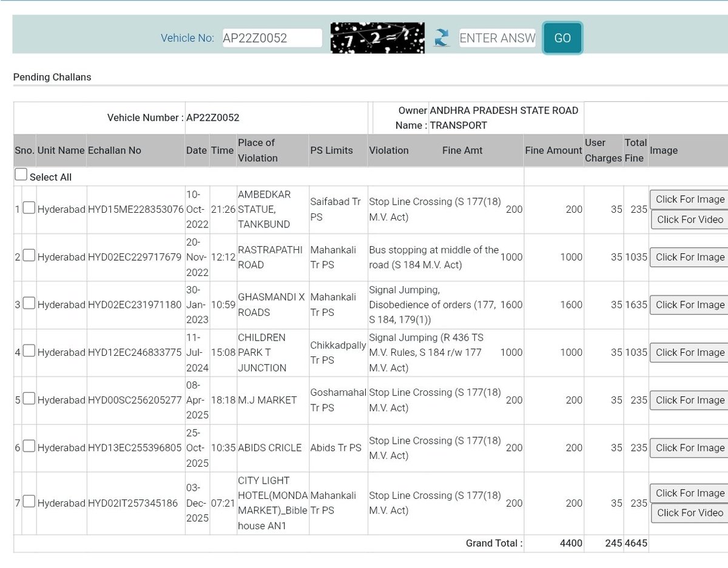728x568 pixels.
Task: Tick the Select All checkbox
Action: (21, 175)
